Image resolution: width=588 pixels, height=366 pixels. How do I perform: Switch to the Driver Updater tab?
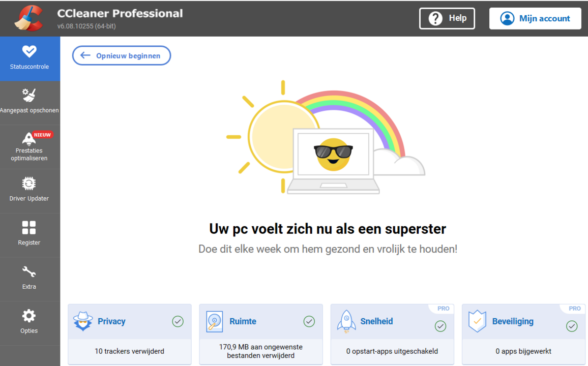pos(29,191)
